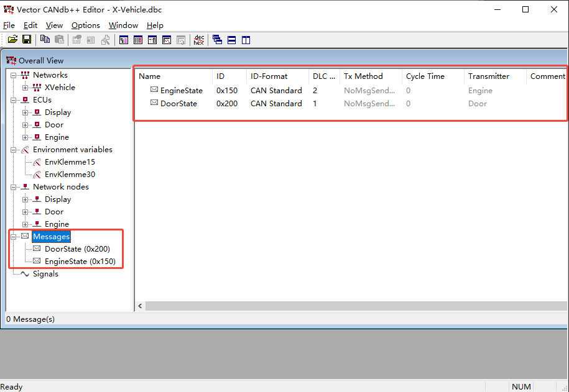Click the 0x150 ID cell
Viewport: 569px width, 392px height.
pos(227,91)
